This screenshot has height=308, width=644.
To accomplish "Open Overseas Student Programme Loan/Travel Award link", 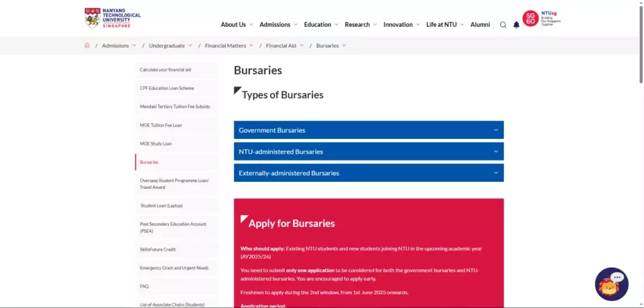I will tap(177, 183).
